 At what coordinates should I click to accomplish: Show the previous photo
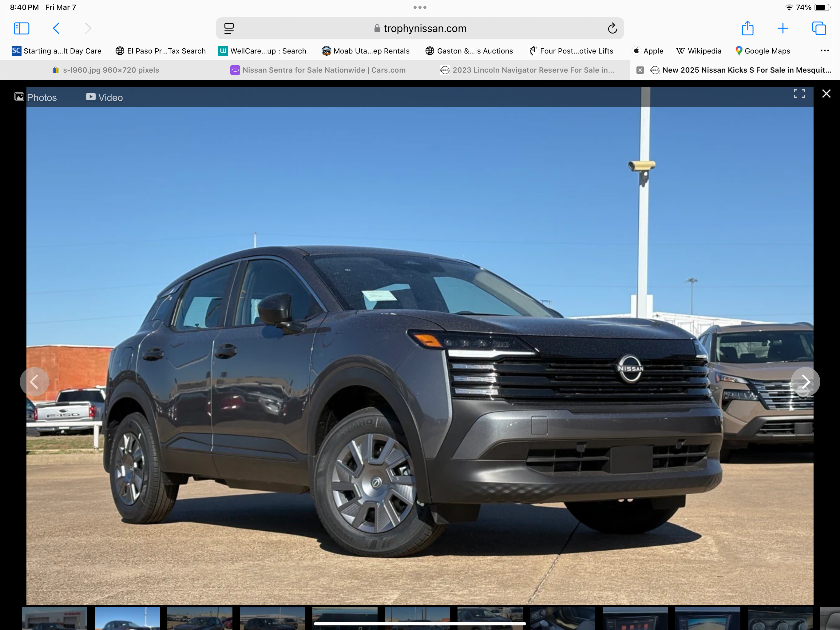click(34, 381)
